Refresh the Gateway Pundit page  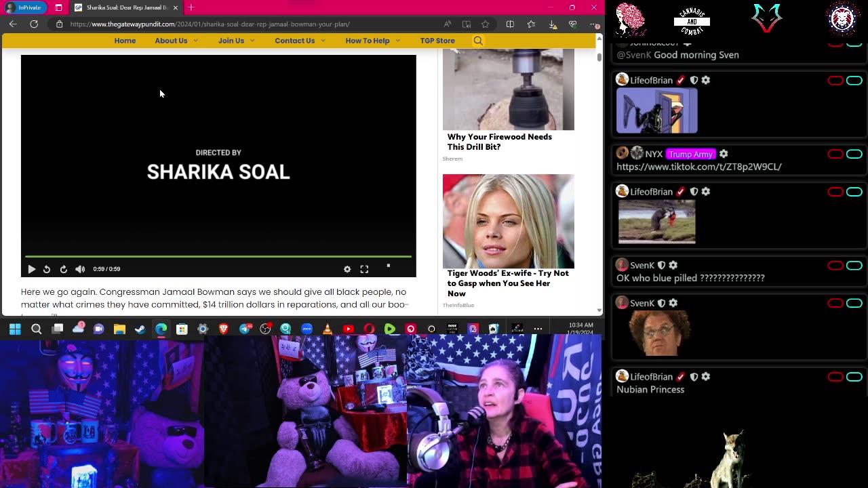34,24
